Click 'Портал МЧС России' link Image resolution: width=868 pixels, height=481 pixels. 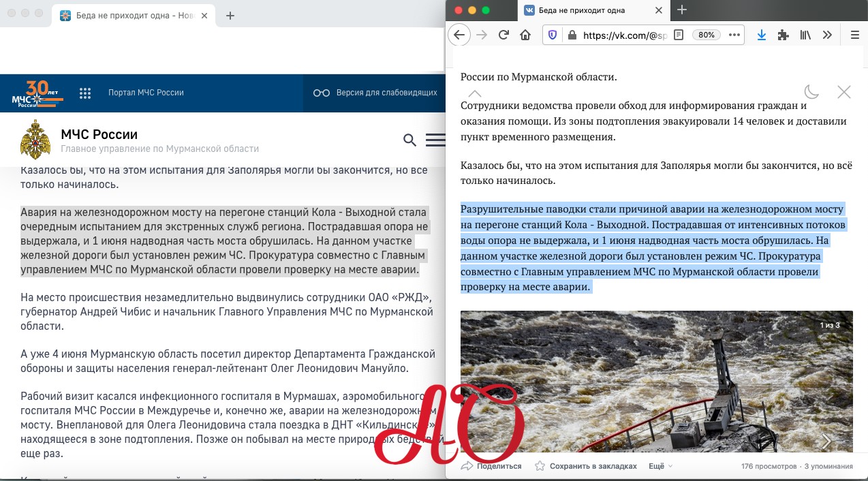pyautogui.click(x=146, y=93)
